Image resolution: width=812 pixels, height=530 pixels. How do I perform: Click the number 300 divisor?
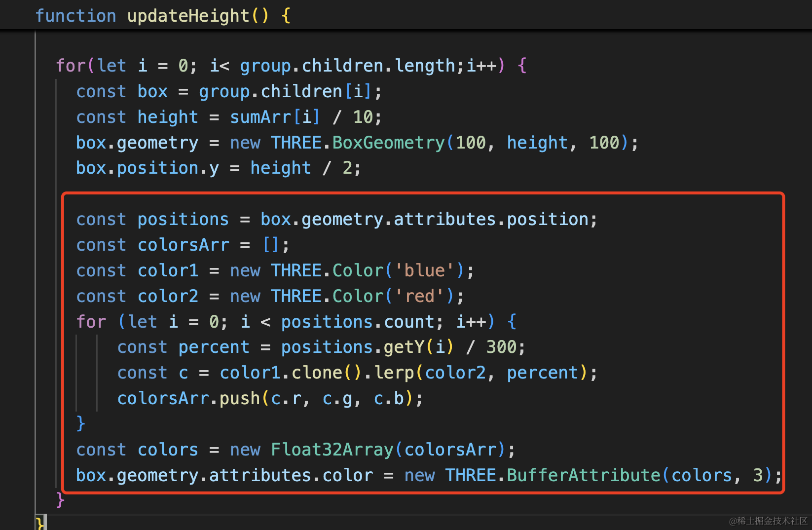pyautogui.click(x=502, y=347)
